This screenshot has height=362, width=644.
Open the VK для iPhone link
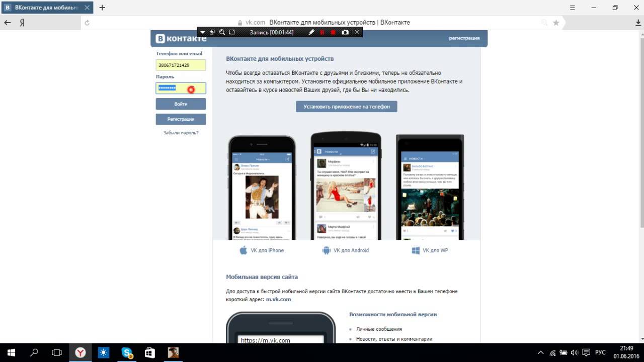267,250
